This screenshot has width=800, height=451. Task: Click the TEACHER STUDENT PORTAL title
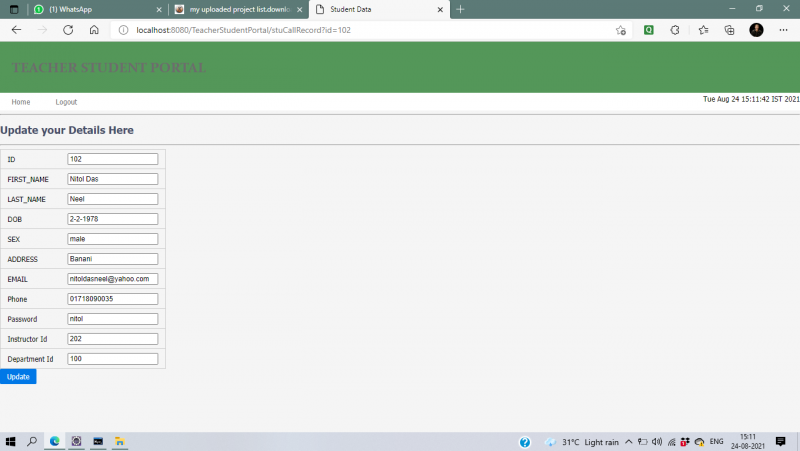(x=109, y=67)
